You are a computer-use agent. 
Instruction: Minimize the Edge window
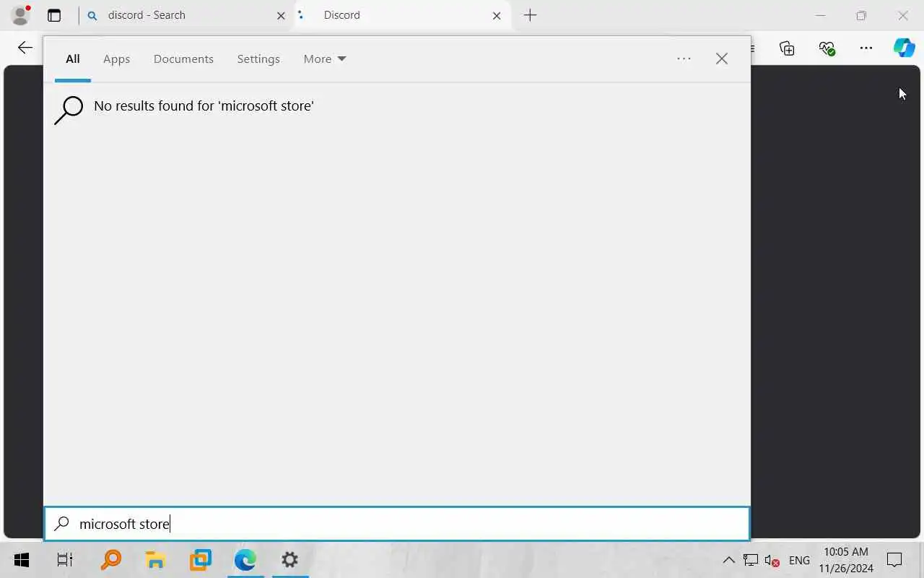tap(820, 15)
